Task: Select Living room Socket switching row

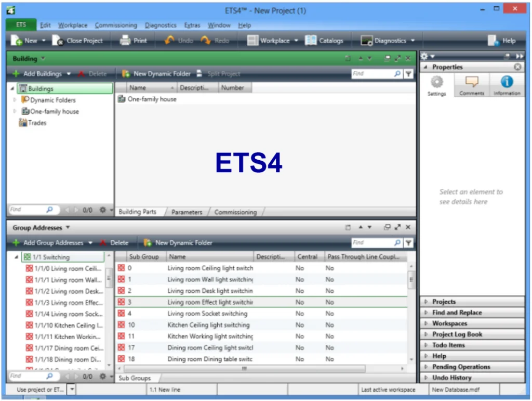Action: pos(262,314)
